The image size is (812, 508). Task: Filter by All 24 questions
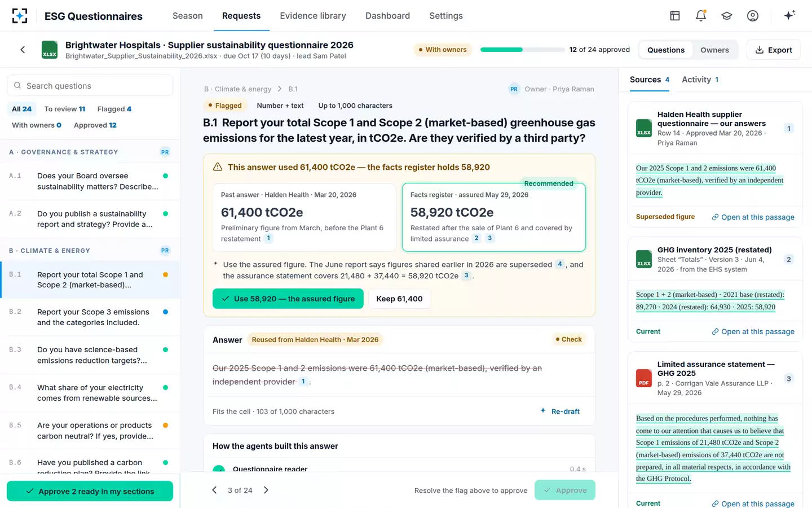coord(22,109)
